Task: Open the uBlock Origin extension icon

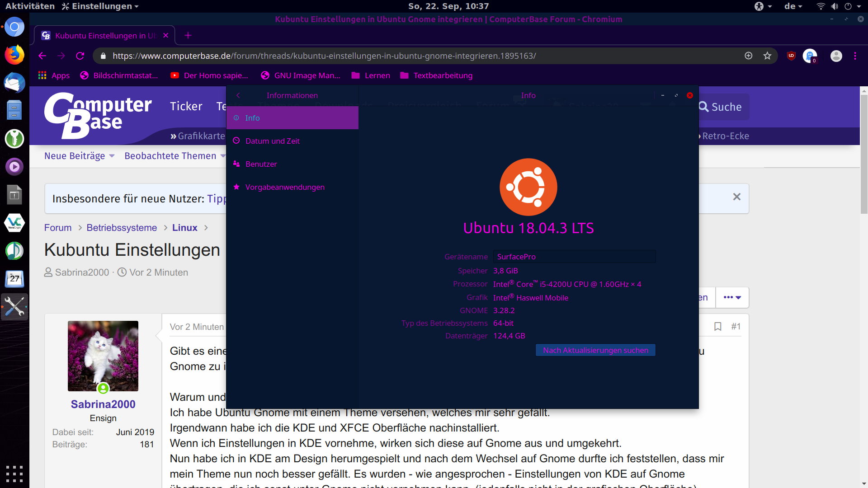Action: pos(791,56)
